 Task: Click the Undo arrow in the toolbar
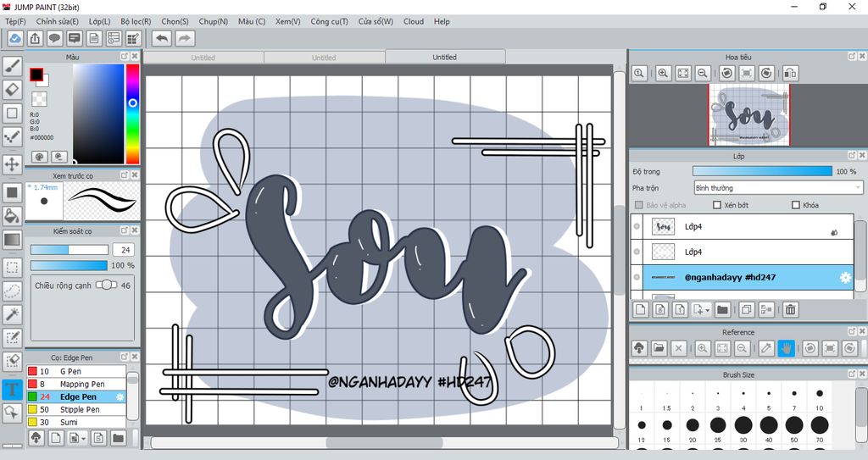[x=162, y=38]
